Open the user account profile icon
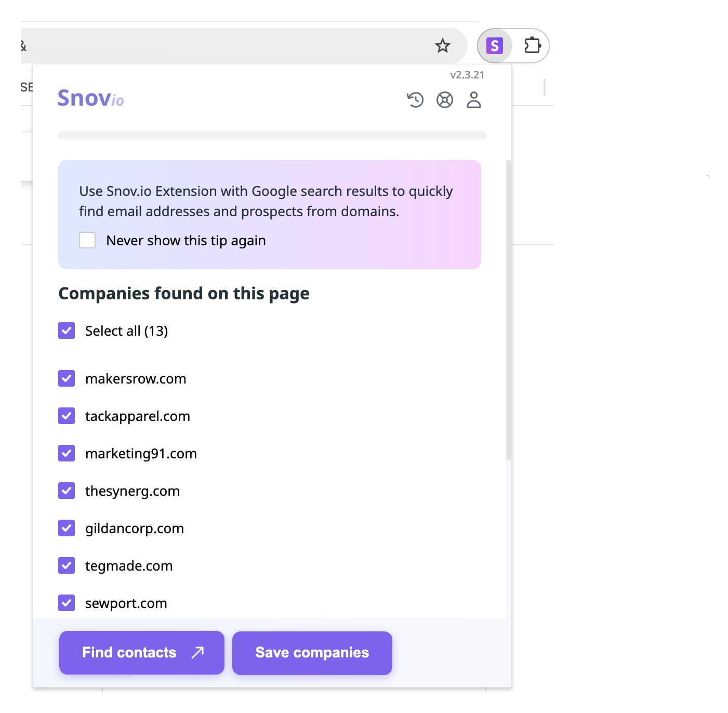The height and width of the screenshot is (713, 728). [x=474, y=99]
